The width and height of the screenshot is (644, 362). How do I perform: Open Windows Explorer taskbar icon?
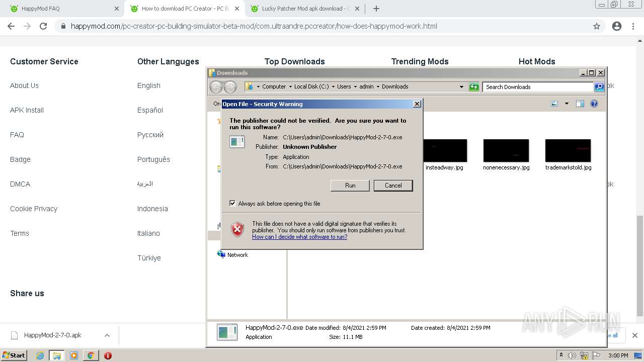click(x=57, y=355)
